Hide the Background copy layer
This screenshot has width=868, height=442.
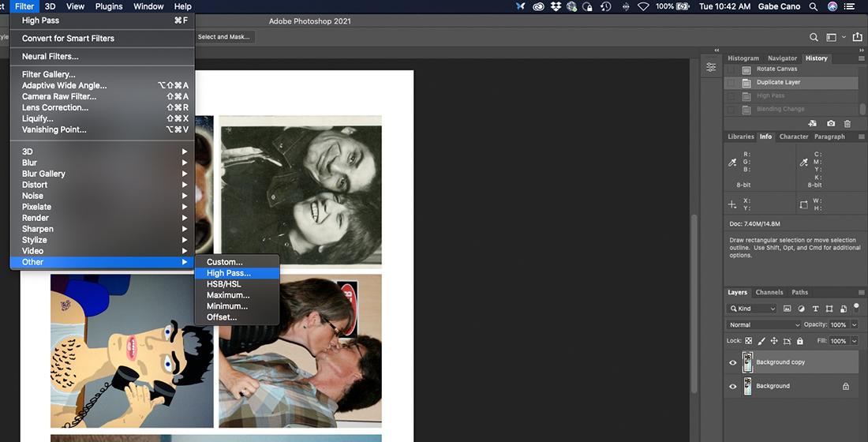coord(733,362)
